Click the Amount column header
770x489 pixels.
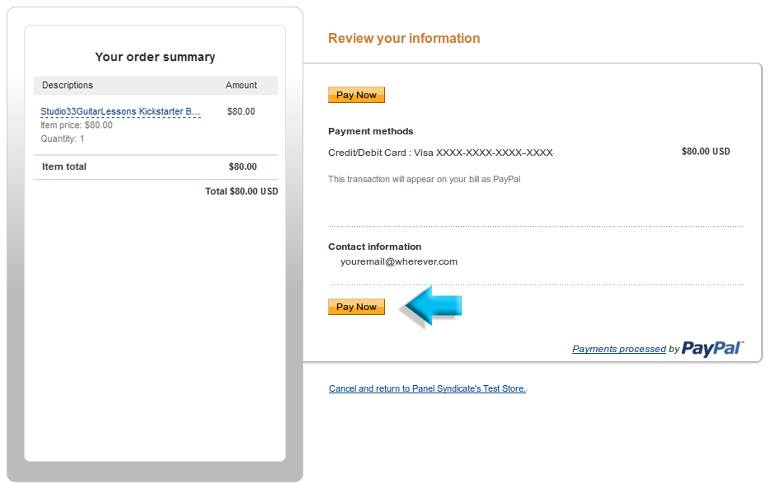tap(241, 85)
